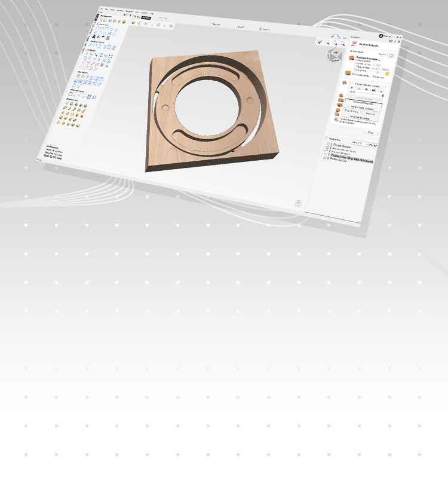Click the Save Preview Image button

point(370,114)
